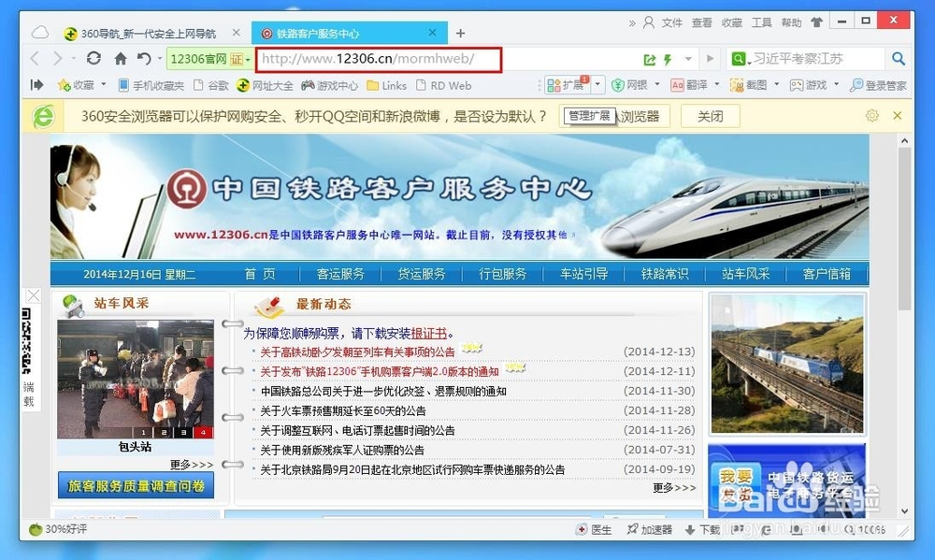Go forward with the browser forward arrow
Viewport: 935px width, 560px height.
[x=57, y=59]
